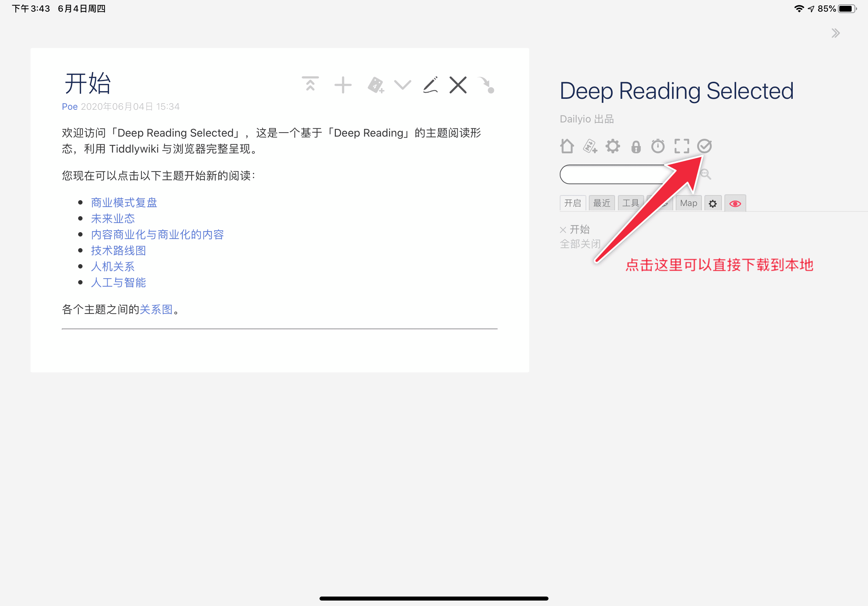Open the 人机关系 topic link
Image resolution: width=868 pixels, height=606 pixels.
(x=113, y=266)
